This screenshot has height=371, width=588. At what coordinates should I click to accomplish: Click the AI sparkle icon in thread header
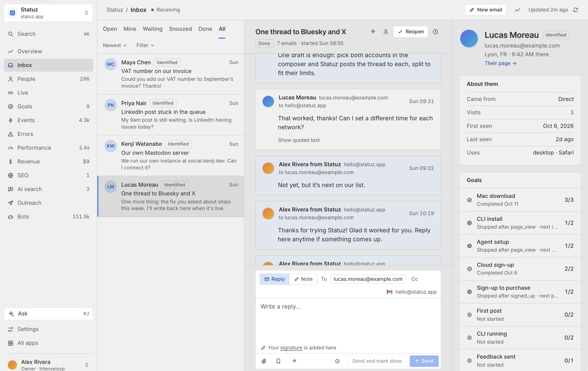tap(373, 31)
